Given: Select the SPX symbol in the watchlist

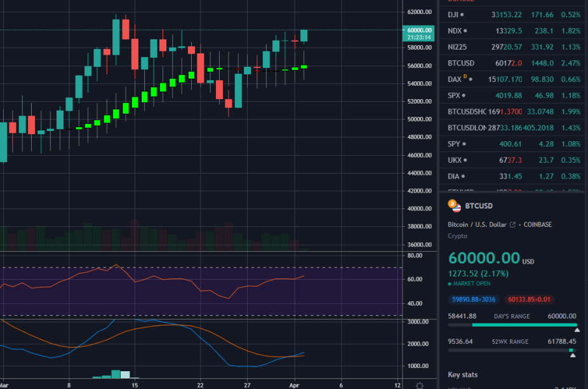Looking at the screenshot, I should [x=454, y=95].
